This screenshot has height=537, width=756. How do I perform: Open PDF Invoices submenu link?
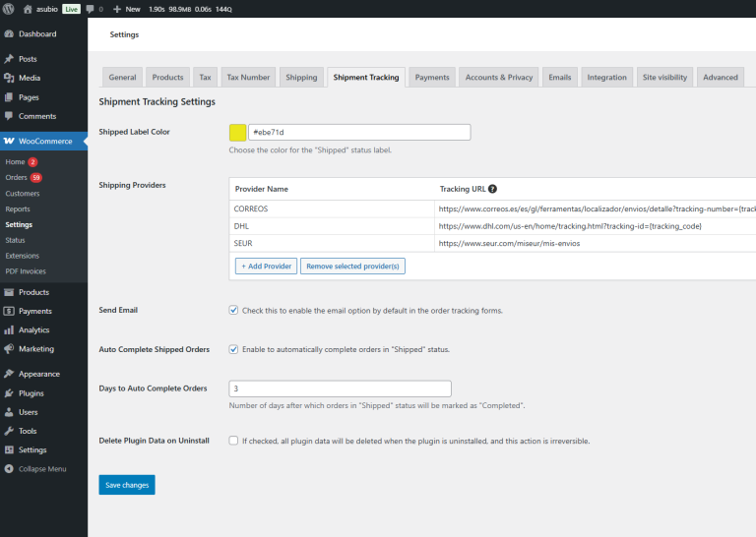pos(26,271)
